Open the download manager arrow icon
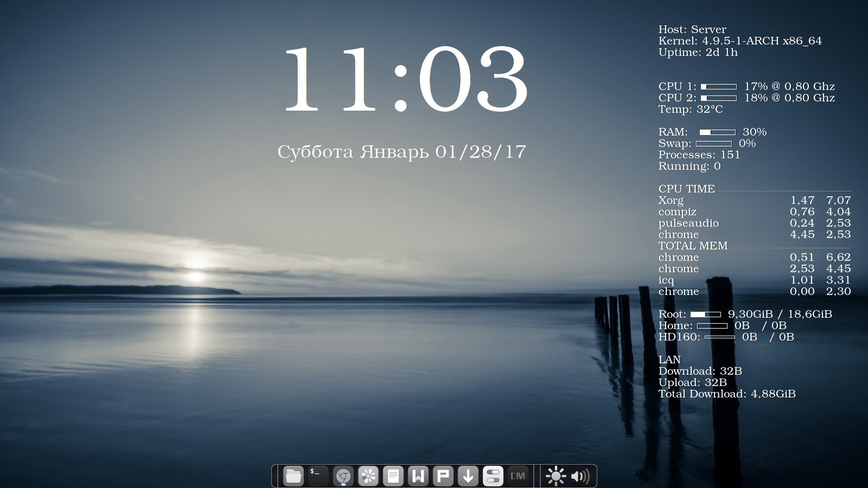Screen dimensions: 868x488 coord(468,476)
